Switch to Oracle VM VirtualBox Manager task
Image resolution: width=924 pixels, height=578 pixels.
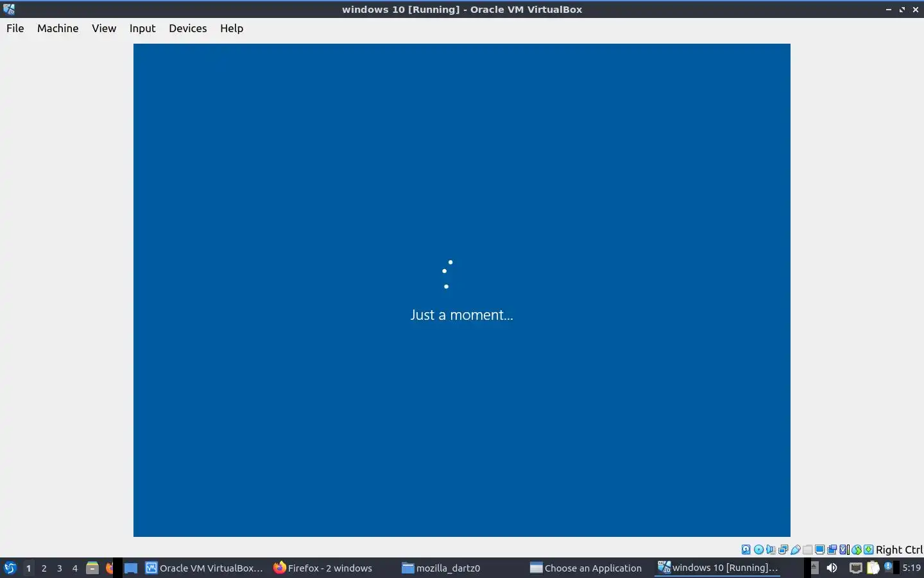point(204,568)
